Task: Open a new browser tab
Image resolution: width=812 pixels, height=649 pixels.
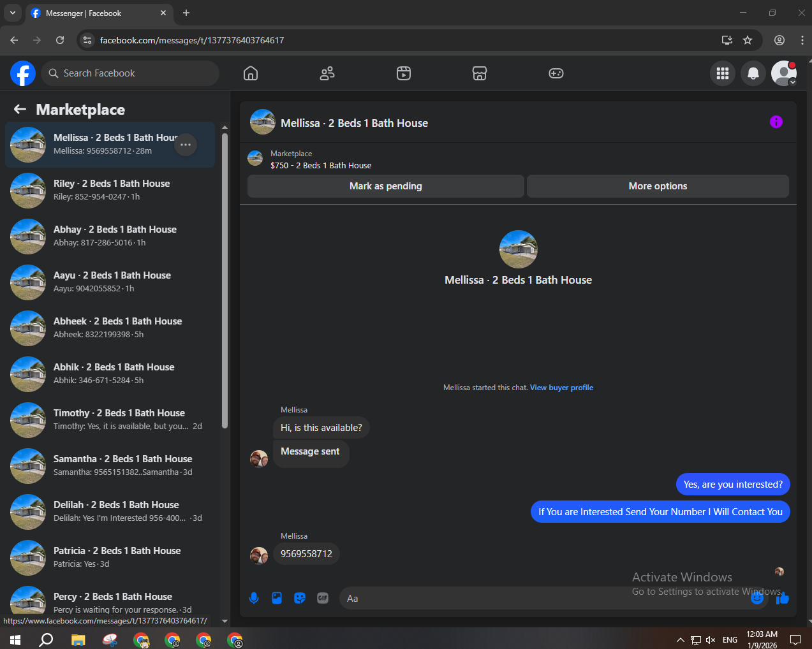Action: [186, 13]
